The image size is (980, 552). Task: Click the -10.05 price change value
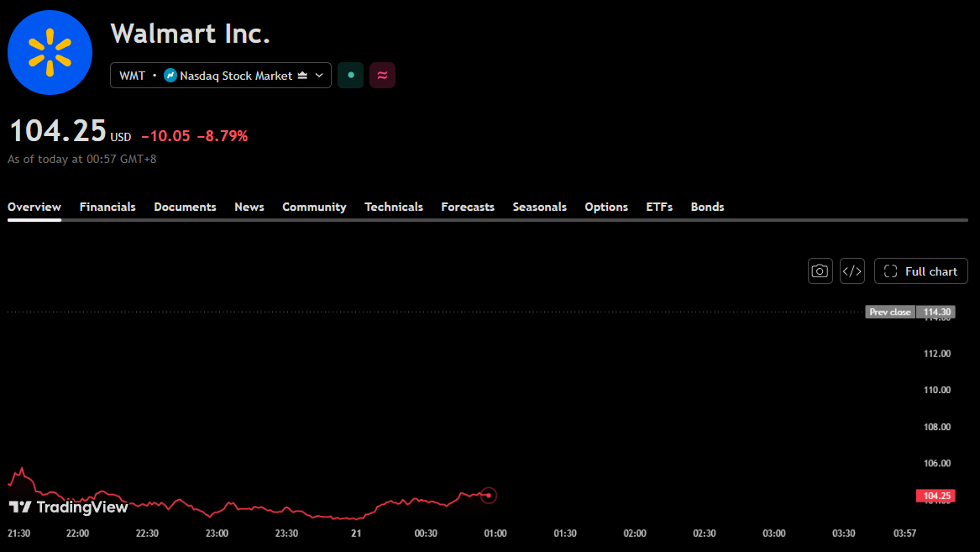[x=165, y=135]
